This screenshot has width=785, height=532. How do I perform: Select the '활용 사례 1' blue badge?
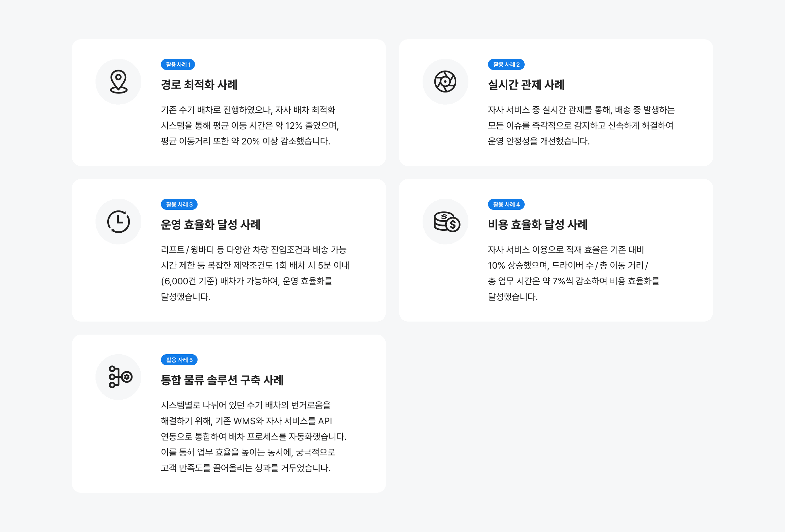[x=178, y=64]
